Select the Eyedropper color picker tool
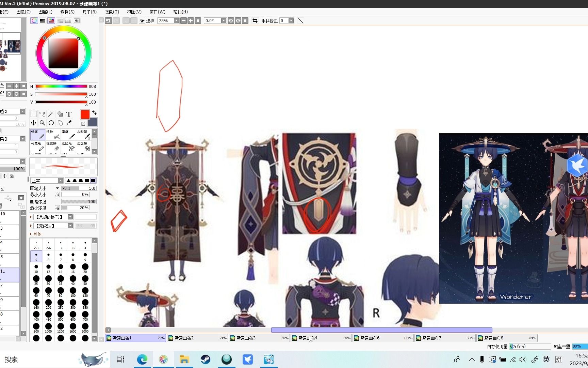The width and height of the screenshot is (588, 368). (69, 123)
